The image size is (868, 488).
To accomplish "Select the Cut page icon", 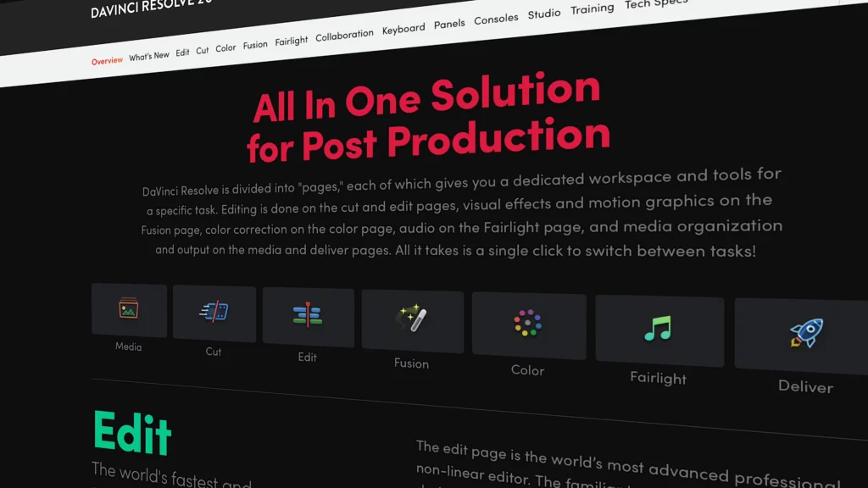I will pos(214,313).
